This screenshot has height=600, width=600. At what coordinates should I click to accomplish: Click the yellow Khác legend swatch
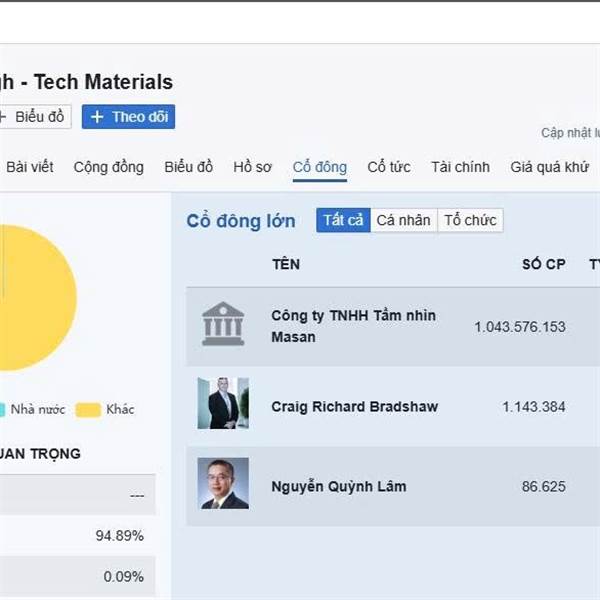pyautogui.click(x=88, y=409)
